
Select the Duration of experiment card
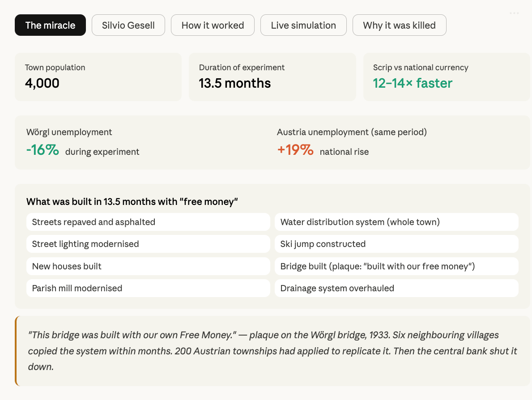pos(272,77)
